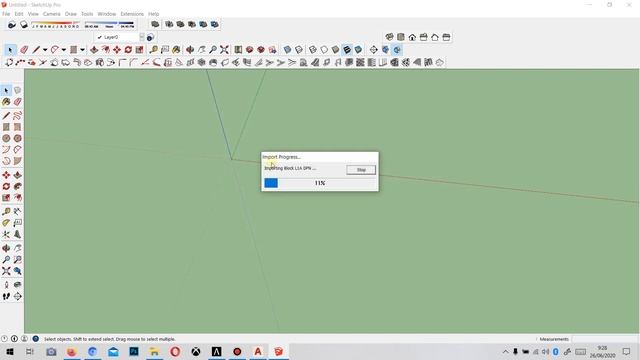Select the Protractor tool in left toolbar

(x=6, y=223)
